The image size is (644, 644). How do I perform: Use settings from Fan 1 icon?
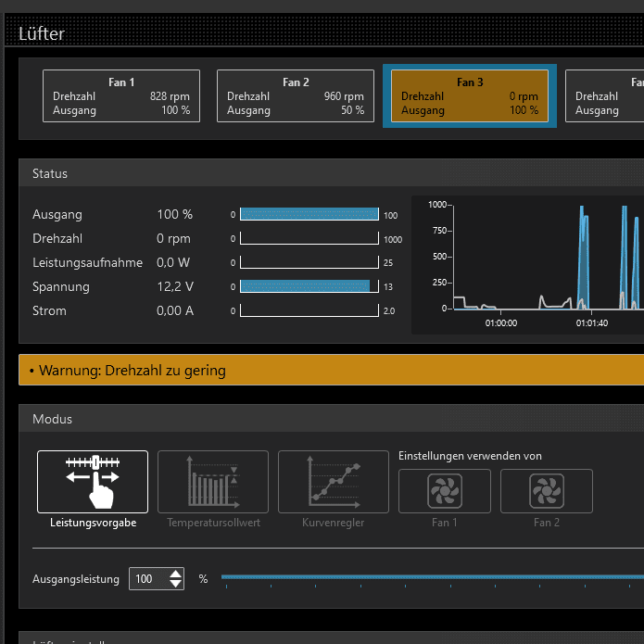click(x=445, y=491)
